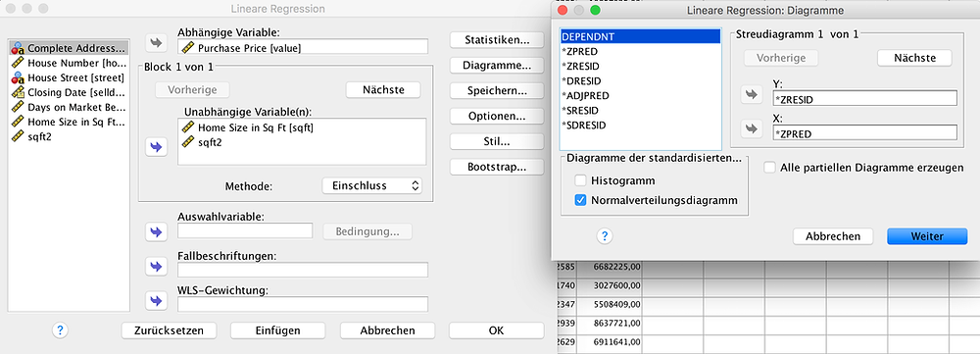The image size is (980, 354).
Task: Select Complete Address... in the source variable list
Action: pos(70,48)
